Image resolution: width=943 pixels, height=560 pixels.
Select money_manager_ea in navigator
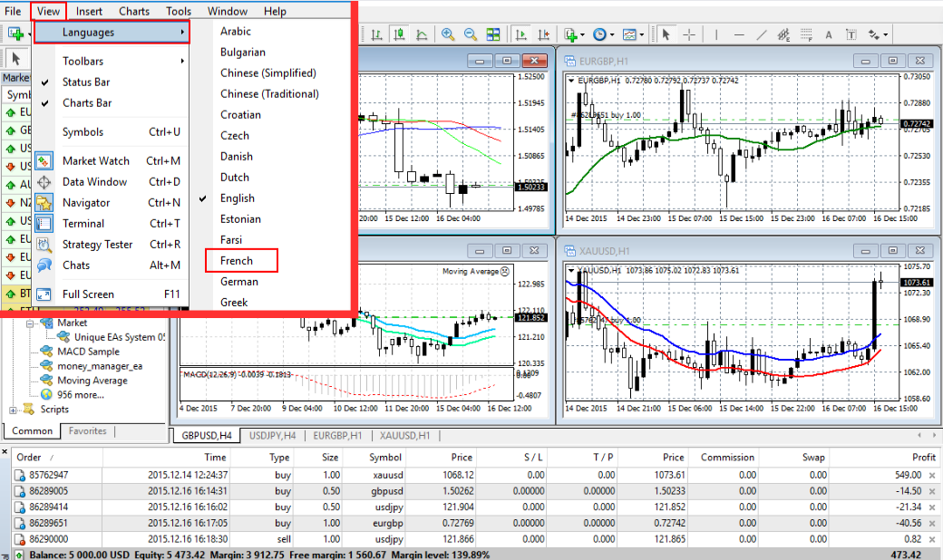[100, 366]
